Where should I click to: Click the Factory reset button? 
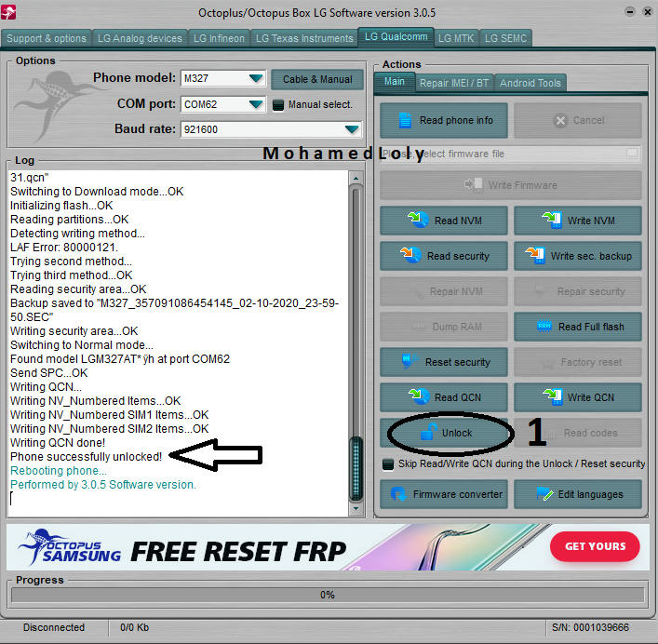coord(577,362)
